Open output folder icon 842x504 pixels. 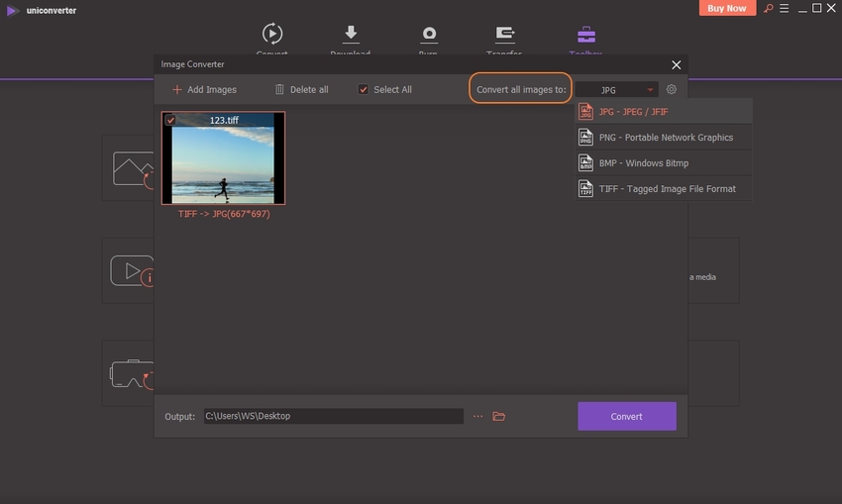499,417
